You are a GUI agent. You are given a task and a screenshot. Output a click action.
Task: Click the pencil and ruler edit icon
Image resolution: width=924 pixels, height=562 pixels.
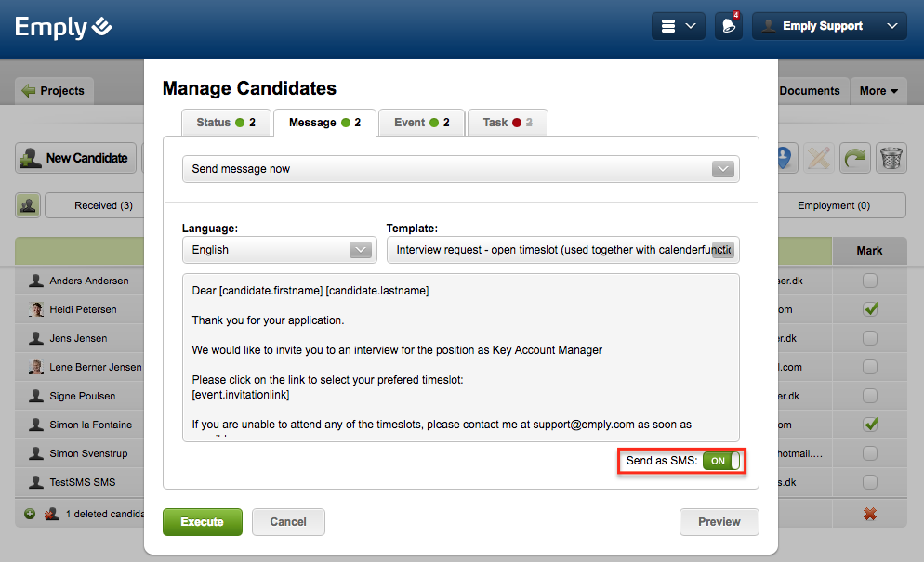pyautogui.click(x=819, y=158)
